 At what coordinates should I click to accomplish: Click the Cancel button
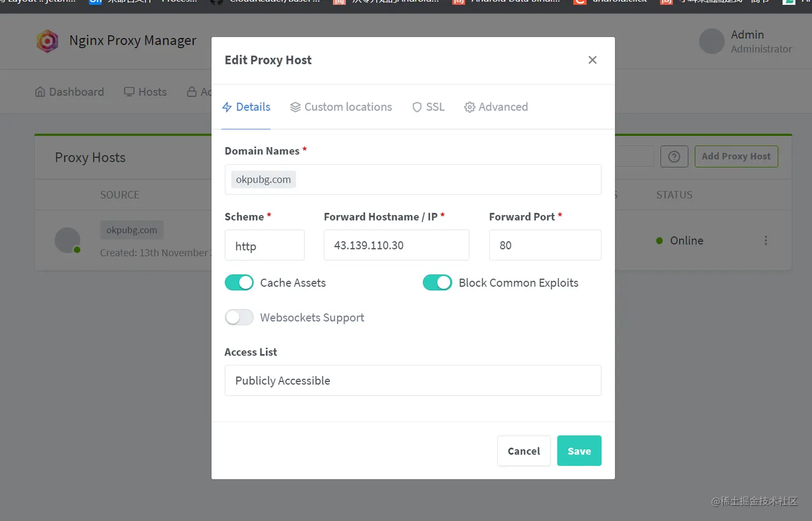pyautogui.click(x=524, y=451)
